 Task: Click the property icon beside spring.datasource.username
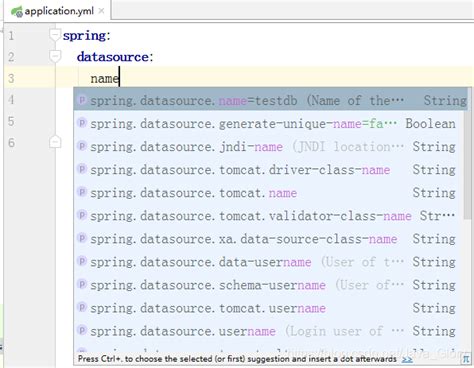[82, 330]
